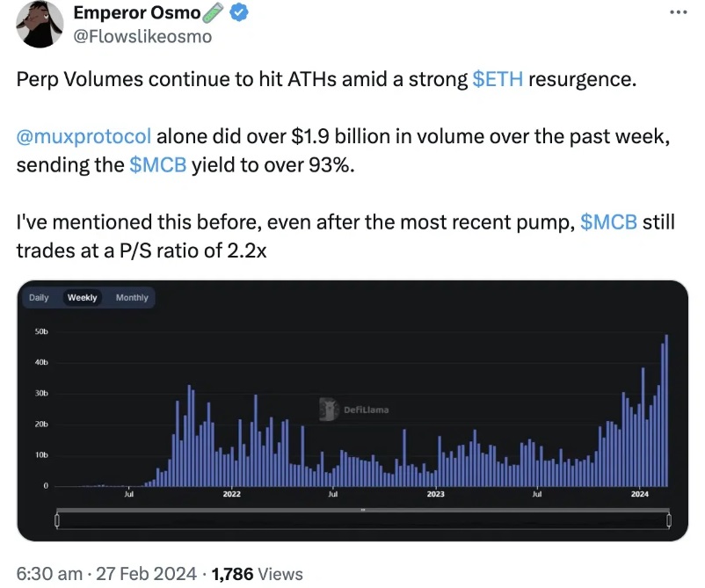This screenshot has height=588, width=705.
Task: Open the $ETH cashtag link
Action: [498, 80]
